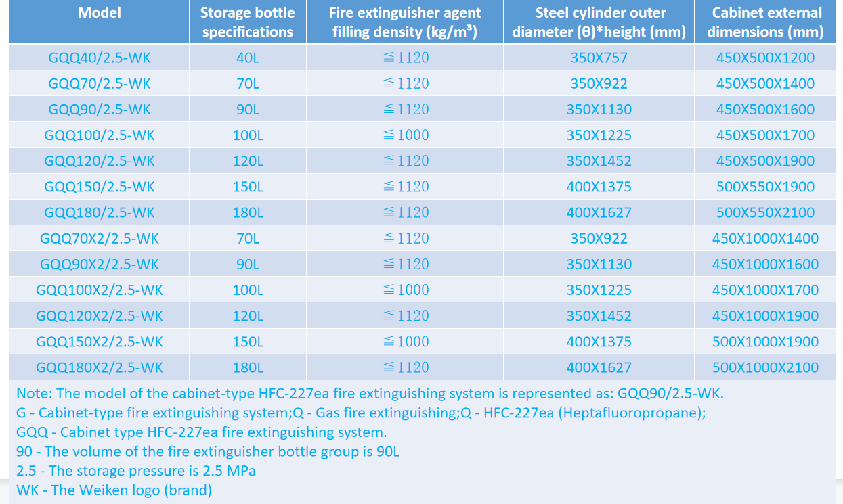Click the Model column header
Screen dimensions: 843x504
(100, 13)
